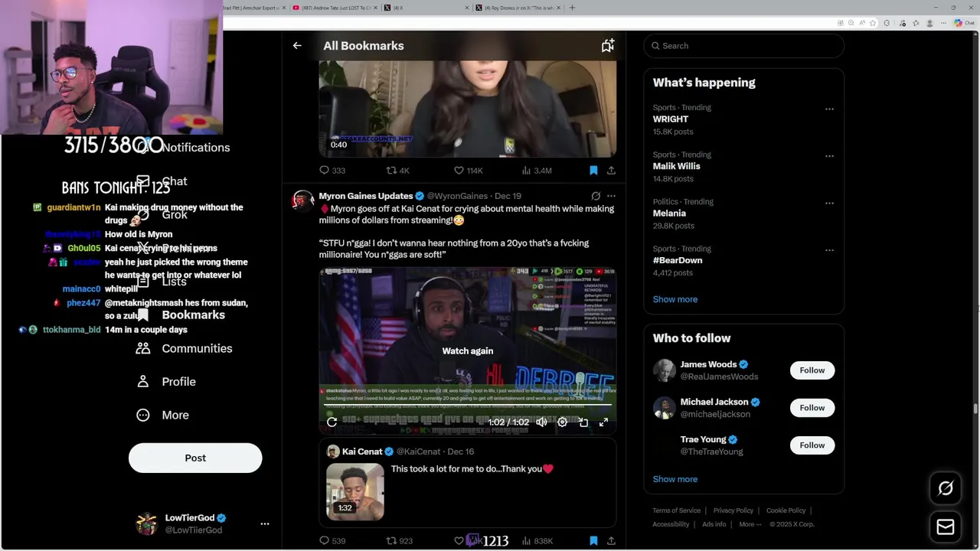Open Communities in the sidebar
Viewport: 980px width, 551px height.
pyautogui.click(x=185, y=348)
